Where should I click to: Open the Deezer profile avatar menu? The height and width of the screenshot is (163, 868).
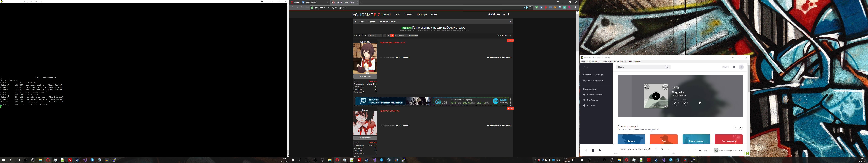(x=741, y=67)
